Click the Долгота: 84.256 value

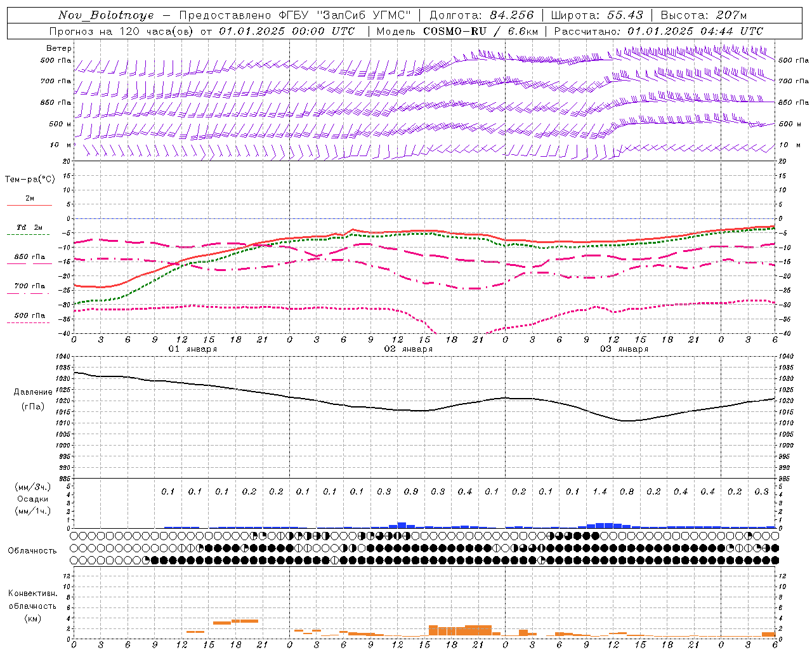point(482,15)
